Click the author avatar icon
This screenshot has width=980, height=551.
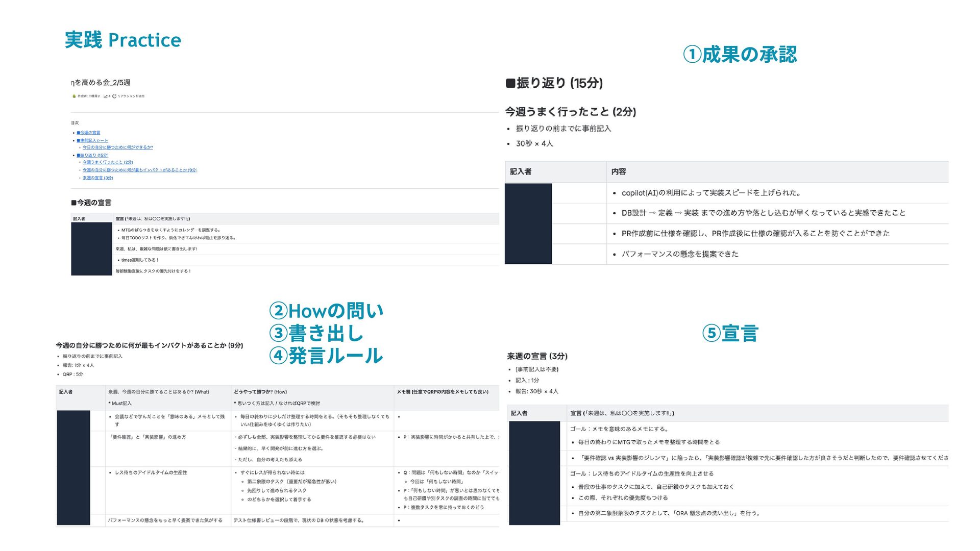(74, 96)
